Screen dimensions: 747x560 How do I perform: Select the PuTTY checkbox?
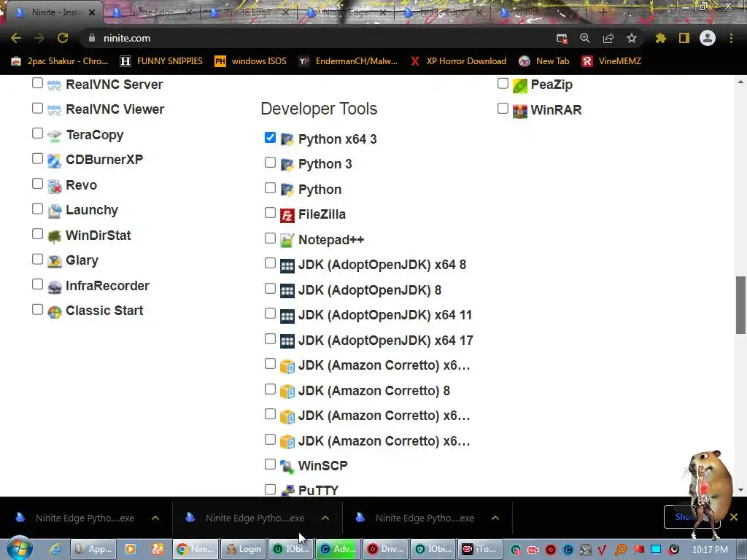[x=270, y=489]
